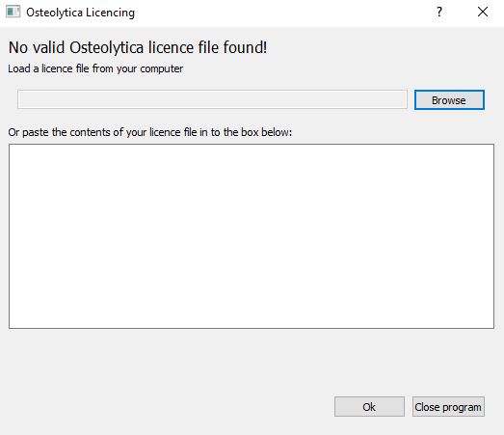The height and width of the screenshot is (435, 504).
Task: Click the Browse button
Action: tap(449, 100)
